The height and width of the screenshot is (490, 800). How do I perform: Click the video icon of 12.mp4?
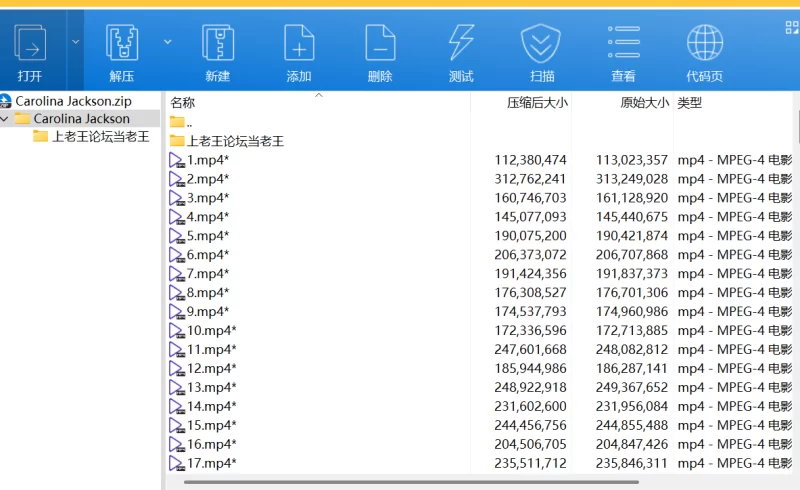coord(177,369)
